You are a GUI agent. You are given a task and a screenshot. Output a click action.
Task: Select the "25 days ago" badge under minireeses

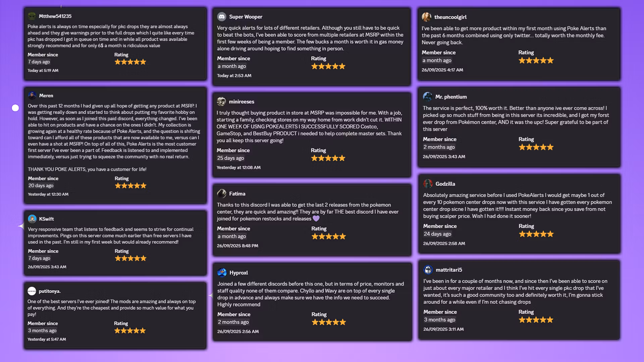(x=230, y=158)
